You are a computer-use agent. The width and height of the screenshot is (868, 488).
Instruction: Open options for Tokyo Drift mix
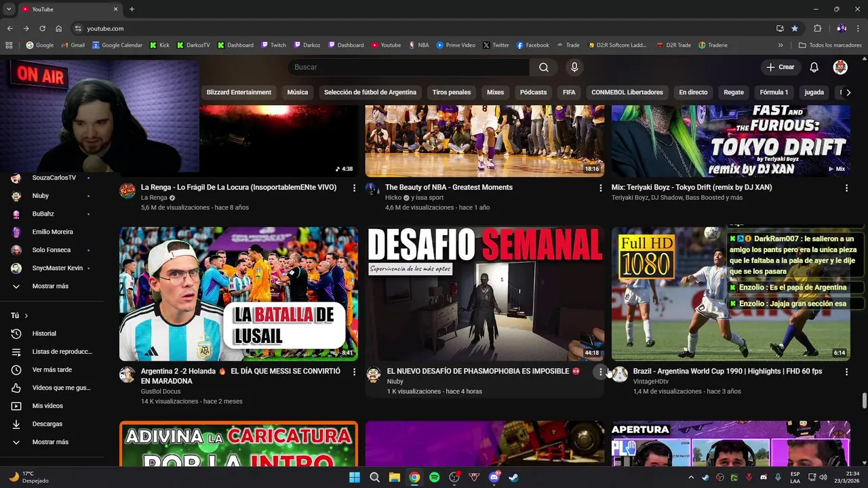click(x=846, y=188)
